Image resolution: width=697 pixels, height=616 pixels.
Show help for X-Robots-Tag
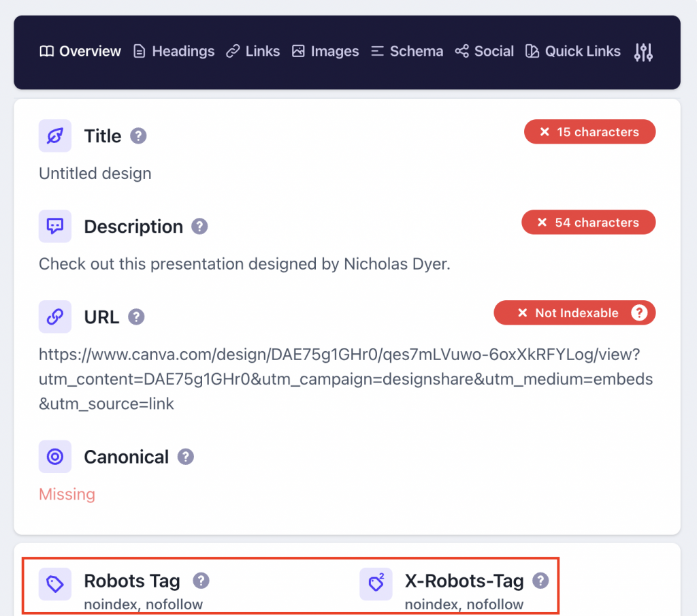click(x=540, y=581)
